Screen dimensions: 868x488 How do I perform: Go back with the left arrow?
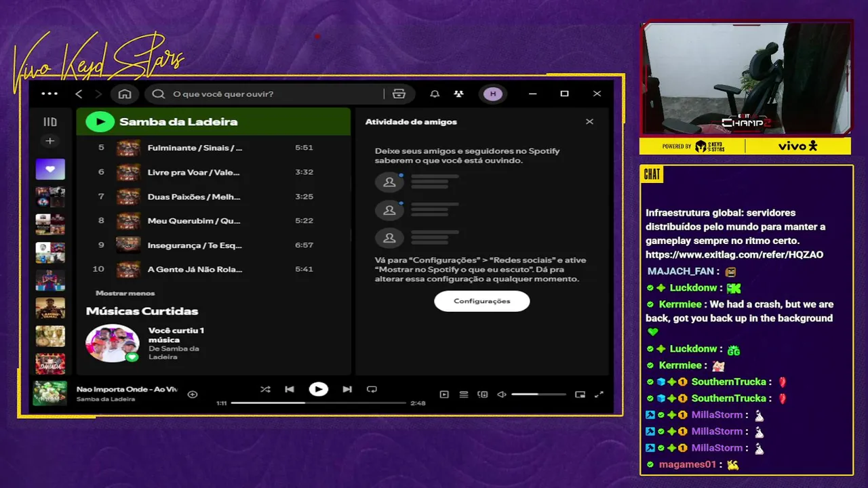pos(79,94)
